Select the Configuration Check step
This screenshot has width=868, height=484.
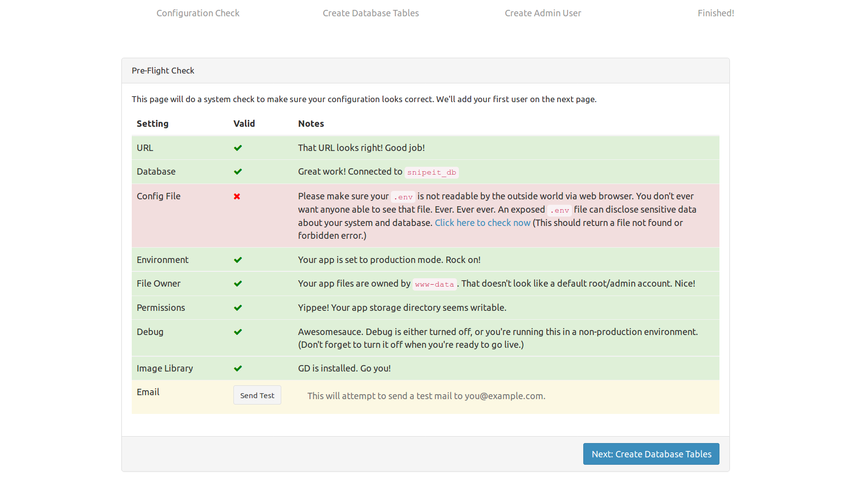click(x=198, y=13)
